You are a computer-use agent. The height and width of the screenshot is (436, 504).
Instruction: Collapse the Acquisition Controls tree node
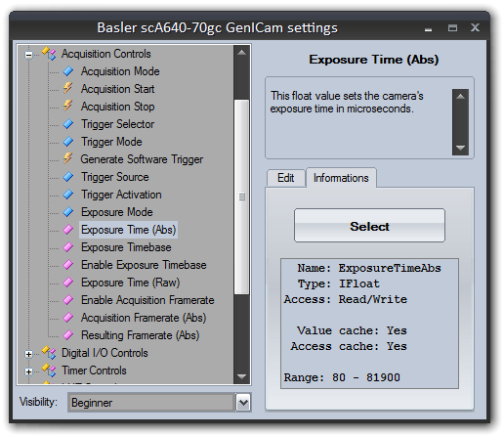(x=28, y=55)
